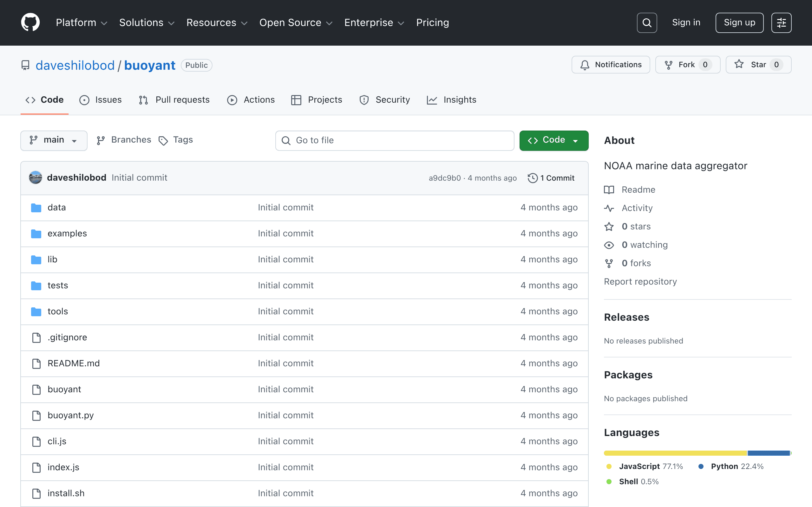Open the Pull requests tab
Viewport: 812px width, 507px height.
click(x=174, y=100)
